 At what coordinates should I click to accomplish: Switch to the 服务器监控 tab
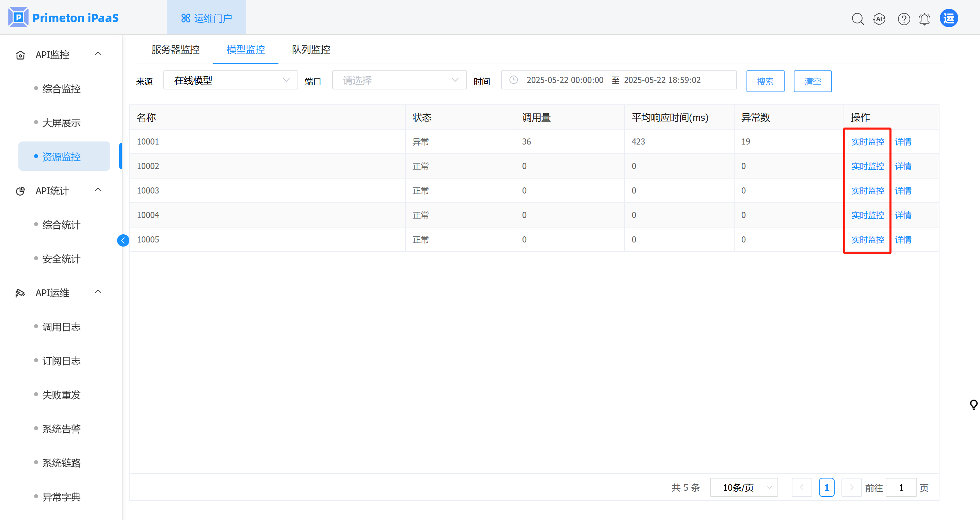coord(175,49)
